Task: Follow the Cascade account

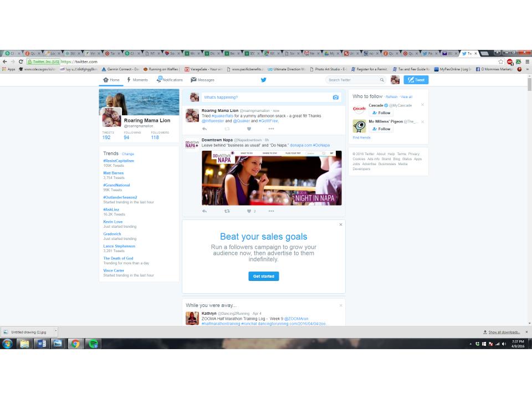Action: pyautogui.click(x=381, y=112)
